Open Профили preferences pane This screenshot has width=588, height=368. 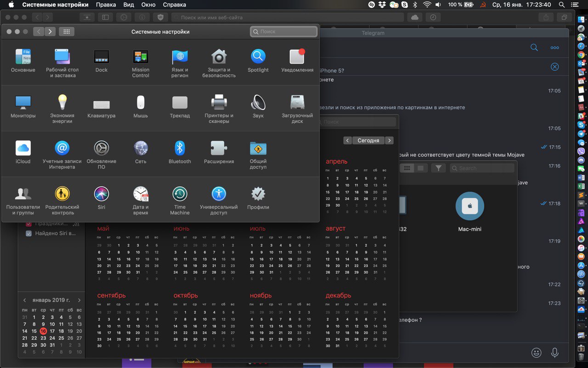click(x=258, y=198)
